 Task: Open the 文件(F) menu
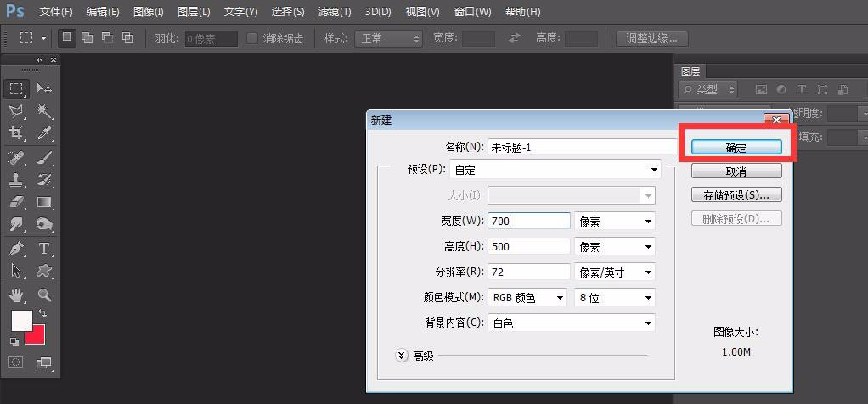[56, 12]
